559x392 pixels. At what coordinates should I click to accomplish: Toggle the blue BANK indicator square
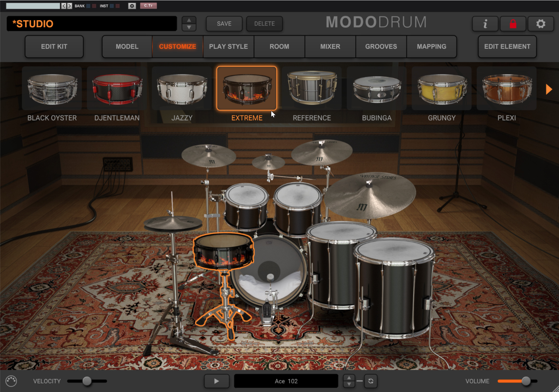[88, 6]
